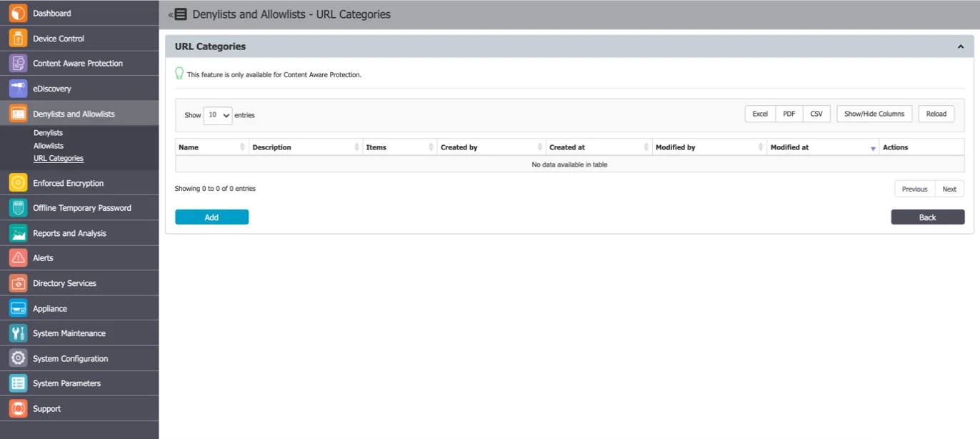
Task: Sort table by Created at column
Action: (599, 147)
